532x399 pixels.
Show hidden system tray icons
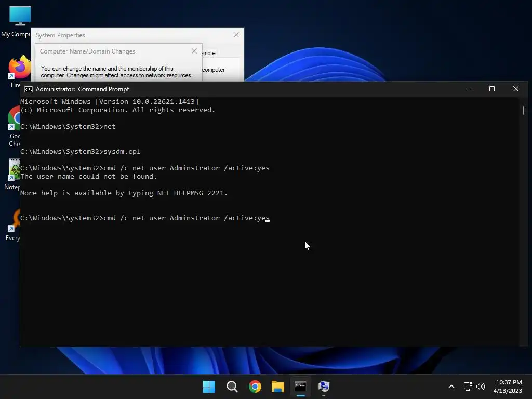coord(451,387)
